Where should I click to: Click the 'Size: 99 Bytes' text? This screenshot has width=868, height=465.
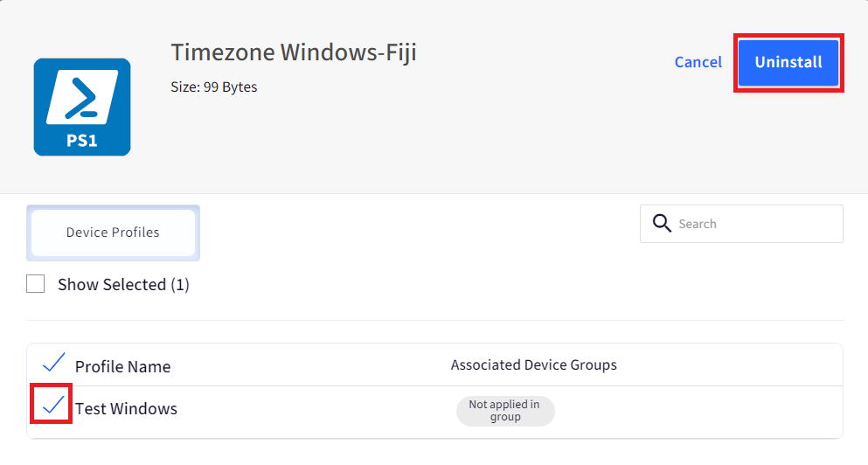(x=213, y=87)
